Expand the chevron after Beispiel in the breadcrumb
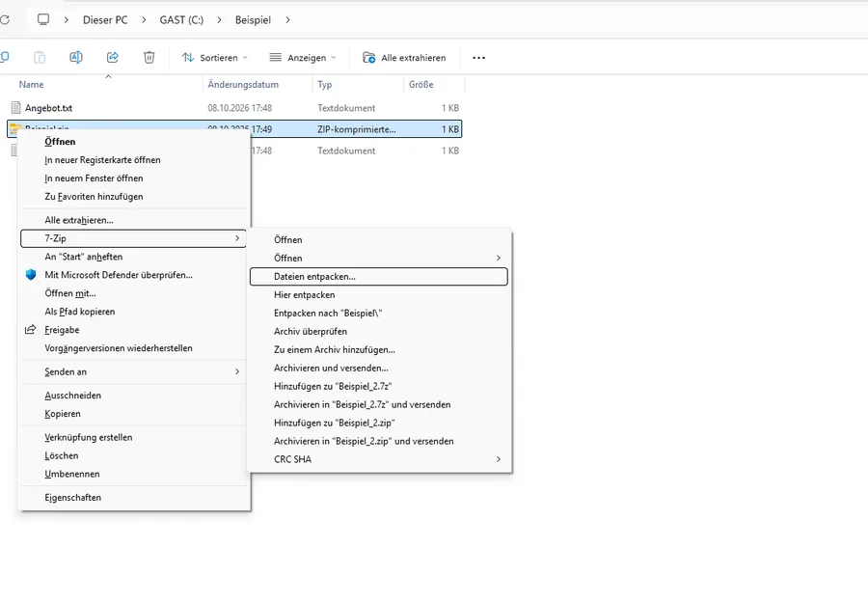Screen dimensions: 868x602 (x=287, y=20)
